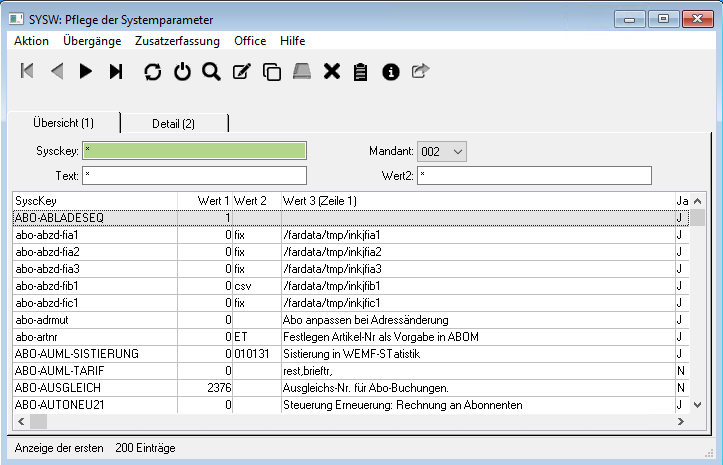Sort by the SyscKey column header

coord(95,201)
